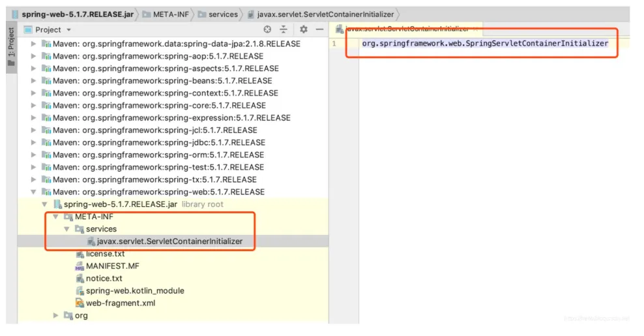The width and height of the screenshot is (644, 336).
Task: Open the Project view dropdown arrow
Action: (68, 29)
